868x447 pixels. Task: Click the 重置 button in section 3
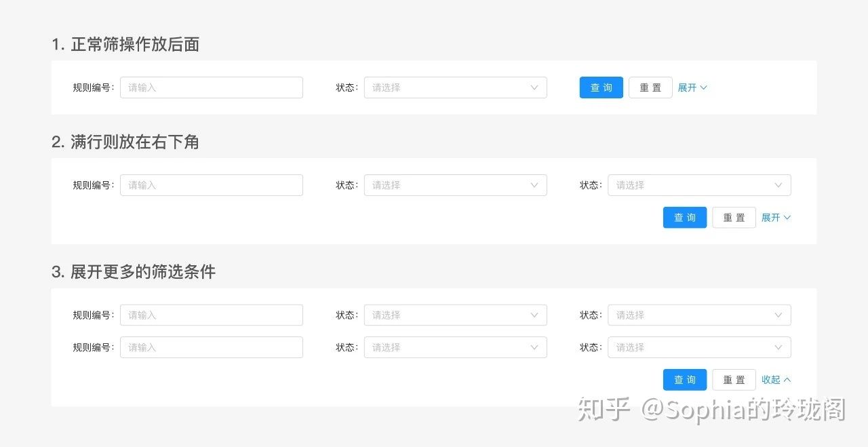(734, 379)
